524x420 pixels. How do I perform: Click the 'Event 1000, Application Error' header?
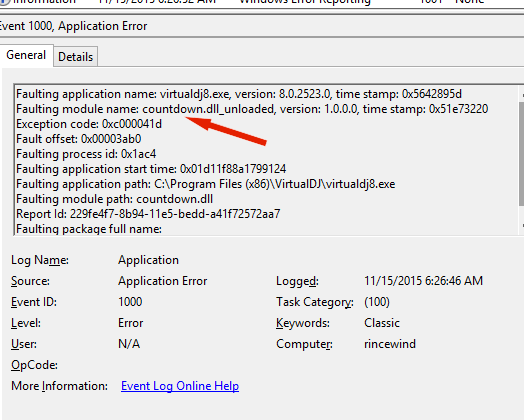coord(73,26)
